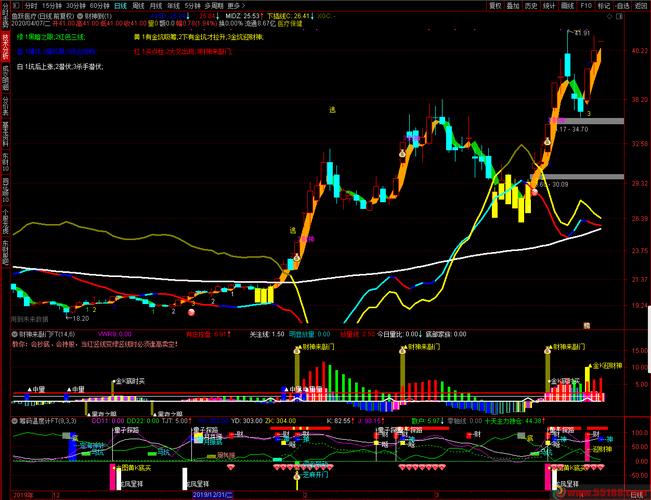Click the 日线 button at bottom right
The width and height of the screenshot is (651, 500).
click(637, 495)
